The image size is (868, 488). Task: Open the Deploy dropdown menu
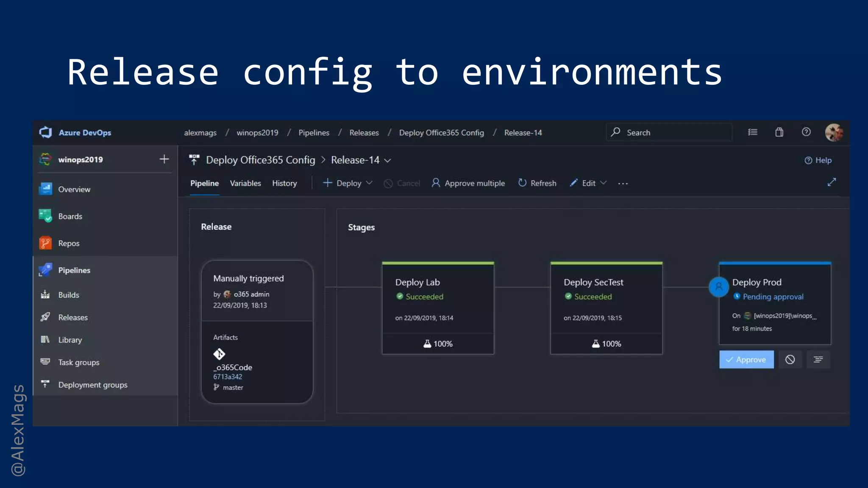pyautogui.click(x=348, y=183)
